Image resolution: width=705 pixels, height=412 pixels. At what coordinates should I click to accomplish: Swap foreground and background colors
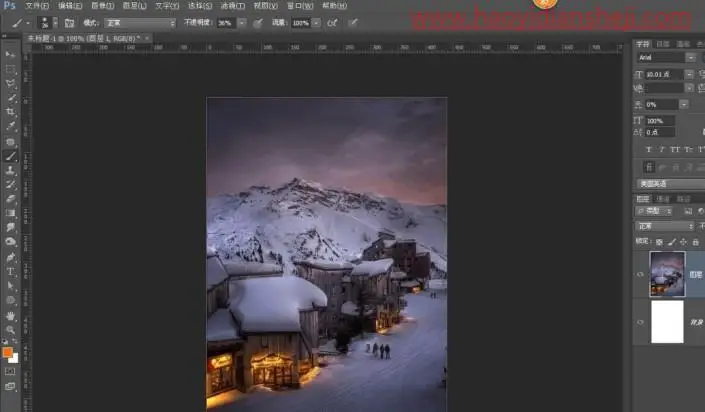coord(15,341)
